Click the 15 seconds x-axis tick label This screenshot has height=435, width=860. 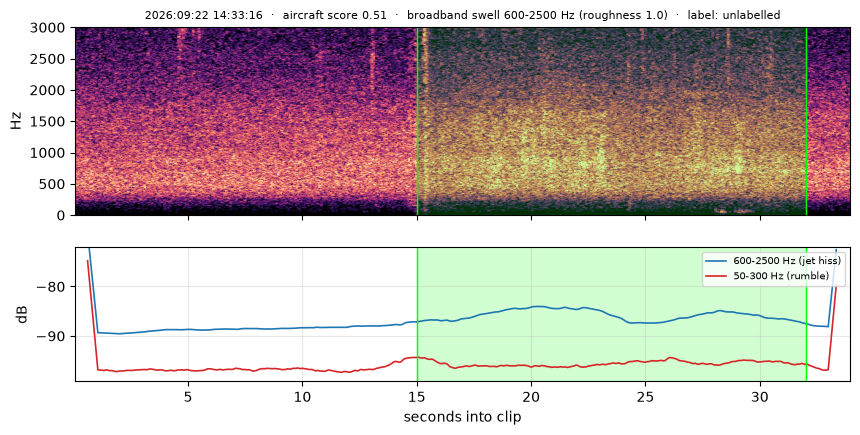coord(417,396)
